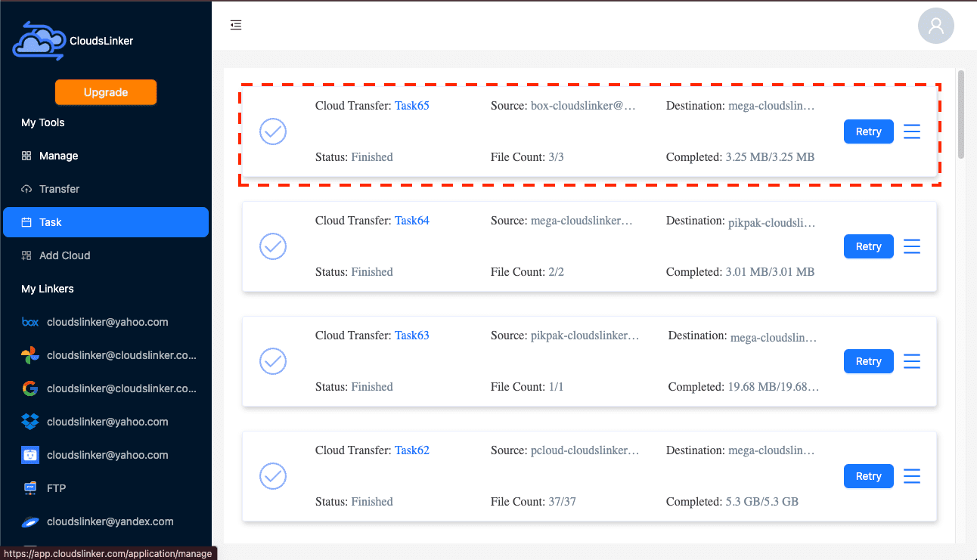Viewport: 977px width, 560px height.
Task: Click the Upgrade button
Action: click(106, 92)
